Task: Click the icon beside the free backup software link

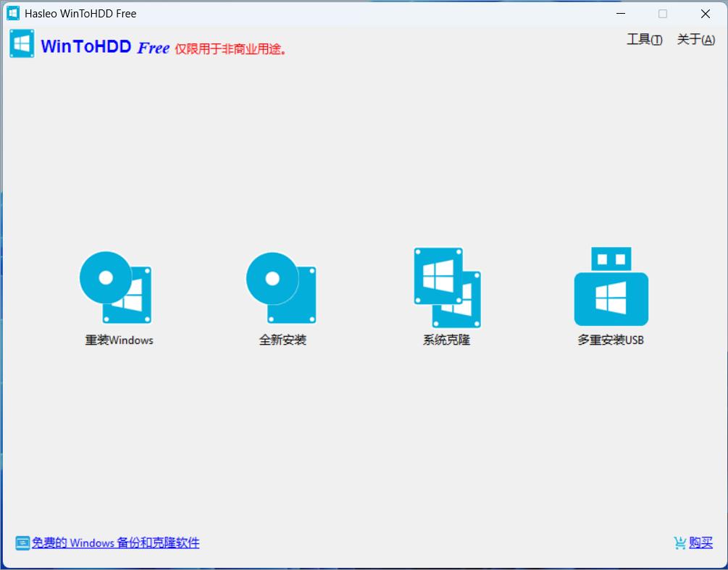Action: coord(22,542)
